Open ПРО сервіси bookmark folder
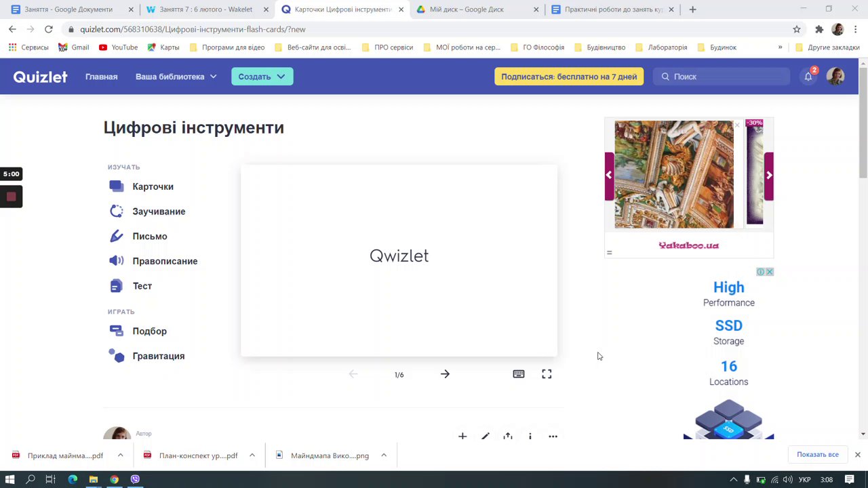The height and width of the screenshot is (488, 868). click(387, 47)
